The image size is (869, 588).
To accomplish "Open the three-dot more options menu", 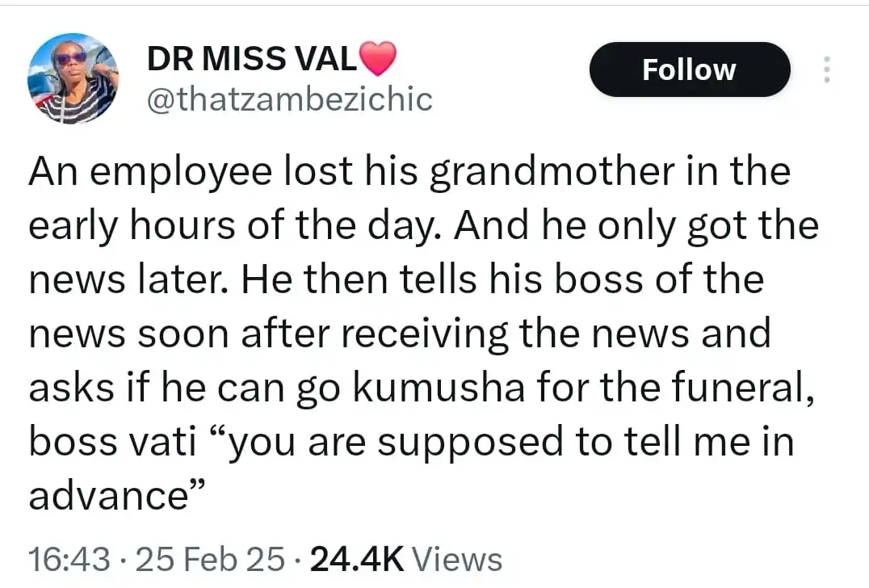I will 826,70.
